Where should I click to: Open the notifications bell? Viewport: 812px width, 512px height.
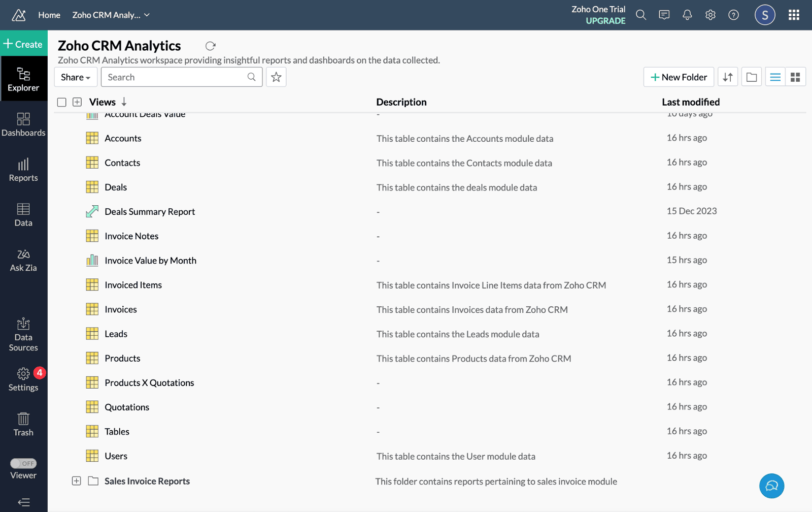pos(687,15)
